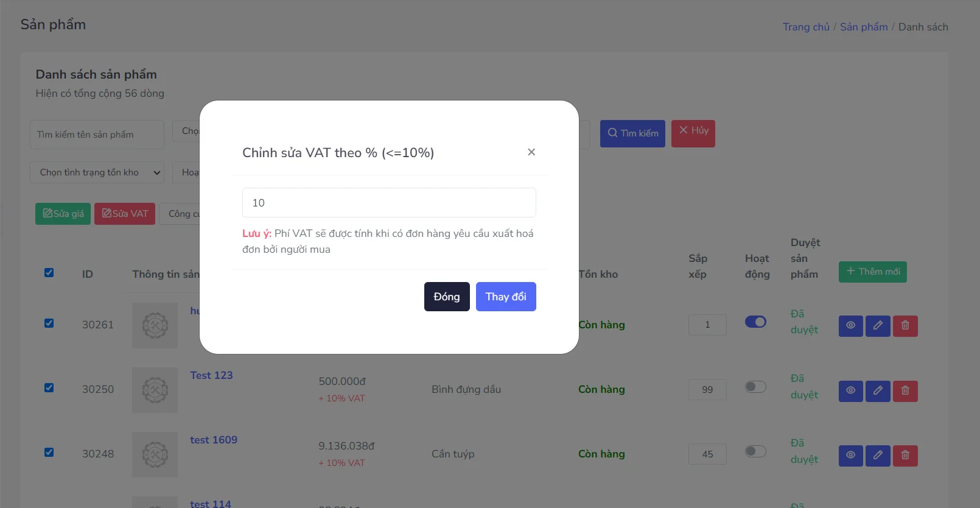This screenshot has width=980, height=508.
Task: Click the Sửa giá edit price button
Action: [x=63, y=214]
